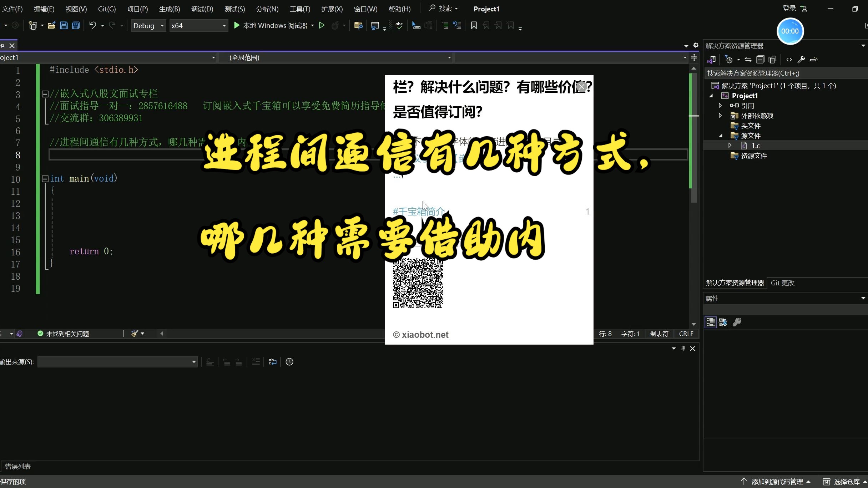868x488 pixels.
Task: Click the CRLF line ending indicator
Action: click(x=686, y=334)
